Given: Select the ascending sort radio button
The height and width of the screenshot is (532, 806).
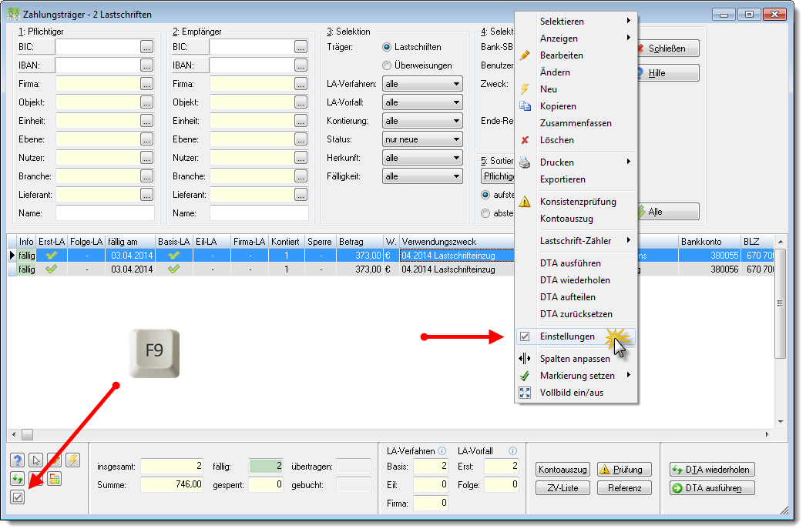Looking at the screenshot, I should click(485, 195).
